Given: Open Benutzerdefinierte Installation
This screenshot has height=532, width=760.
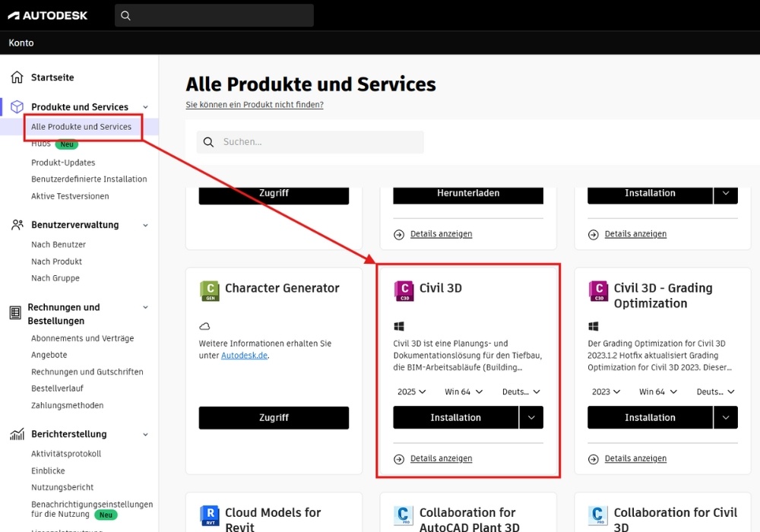Looking at the screenshot, I should pyautogui.click(x=89, y=179).
